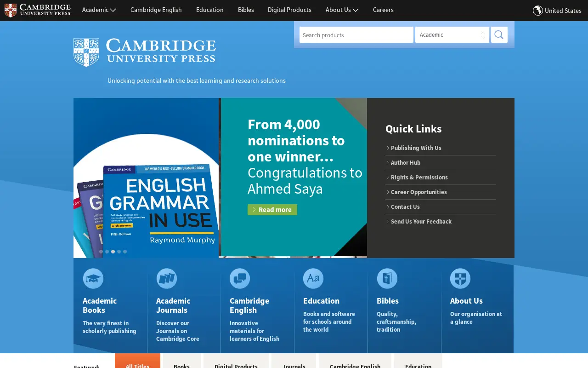Open the Academic Journals icon
Viewport: 588px width, 368px height.
click(167, 278)
